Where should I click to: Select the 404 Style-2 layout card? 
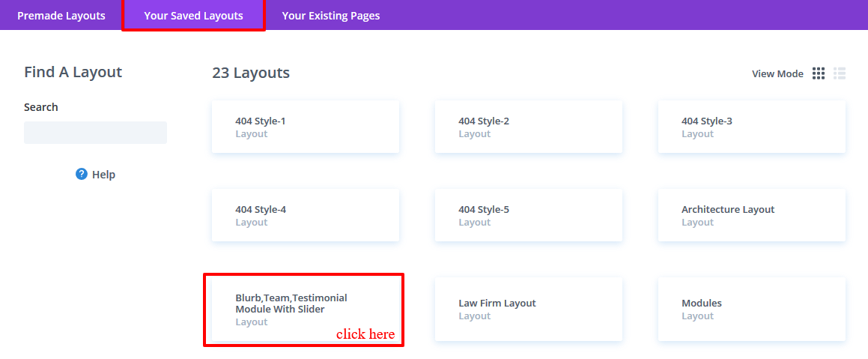529,127
